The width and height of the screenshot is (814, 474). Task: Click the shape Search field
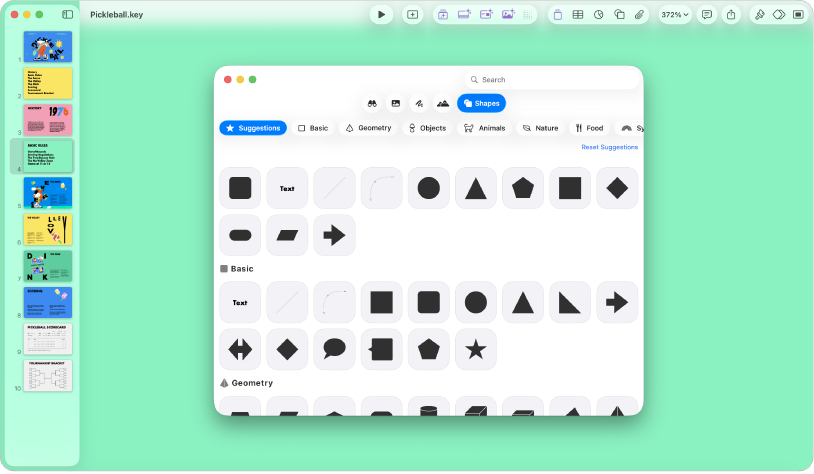point(551,79)
